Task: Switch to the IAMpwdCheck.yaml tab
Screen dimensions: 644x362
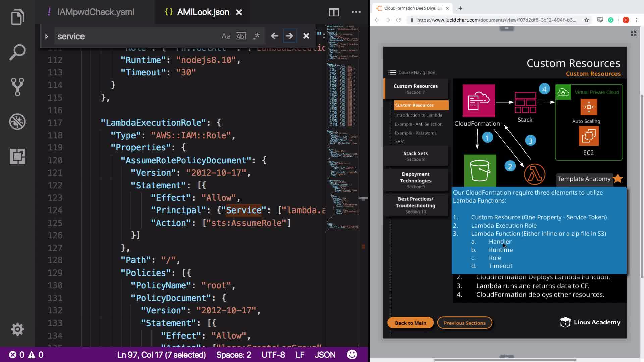Action: (x=95, y=12)
